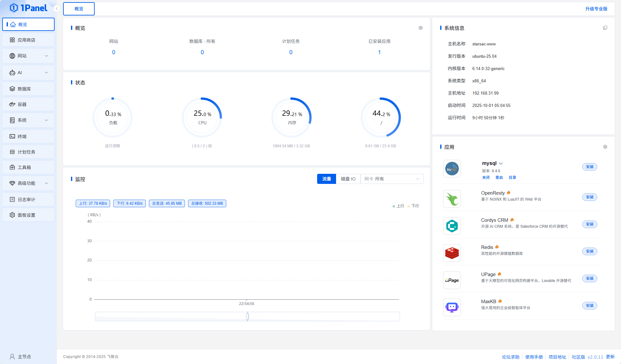Click the chart time range slider handle
621x364 pixels.
[x=247, y=316]
